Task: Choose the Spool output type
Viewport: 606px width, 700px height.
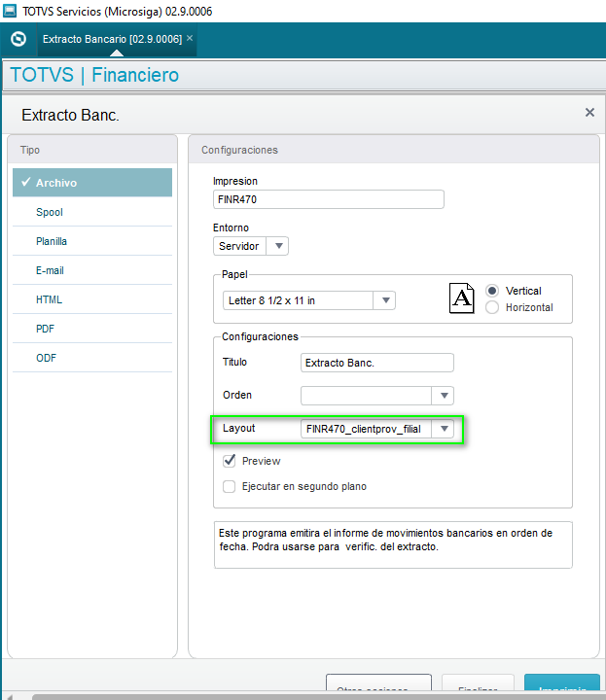Action: click(x=92, y=212)
